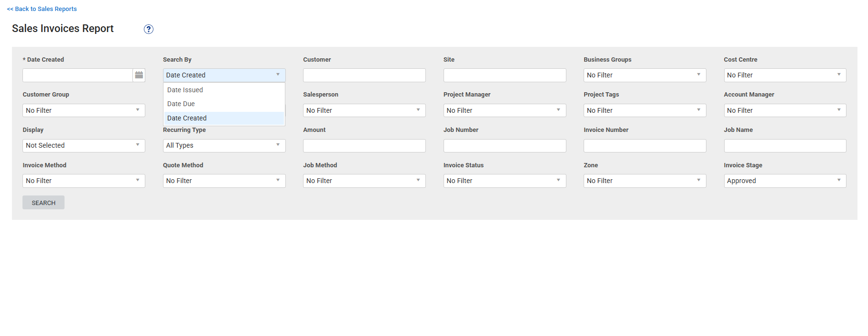
Task: Click the help question mark icon
Action: click(149, 29)
